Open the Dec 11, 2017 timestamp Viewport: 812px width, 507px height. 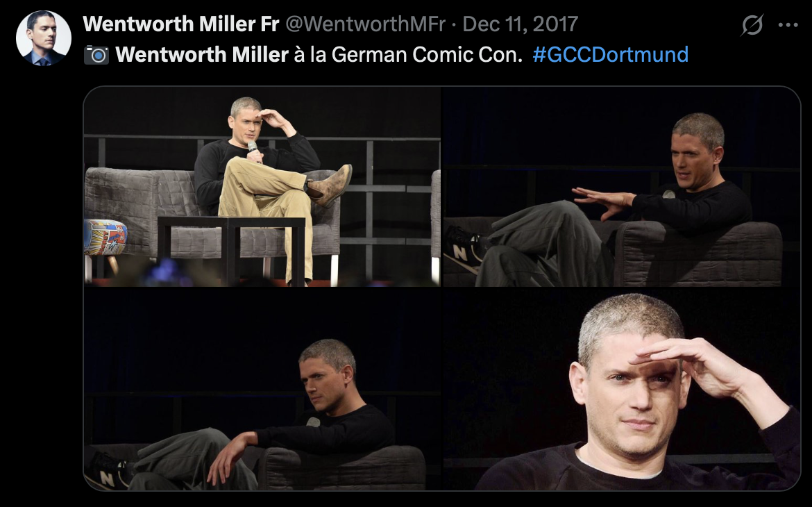pos(520,24)
